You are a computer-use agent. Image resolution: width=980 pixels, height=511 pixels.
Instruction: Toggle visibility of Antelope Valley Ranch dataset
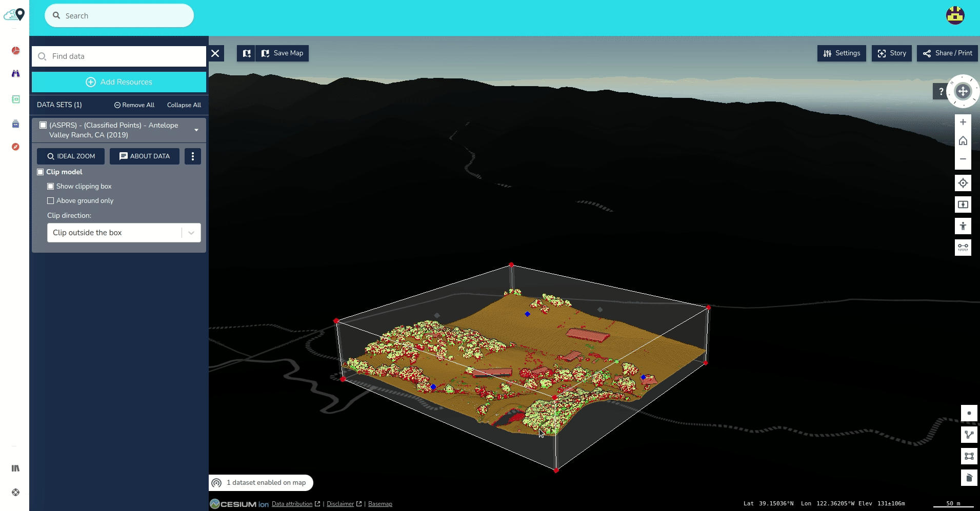43,125
